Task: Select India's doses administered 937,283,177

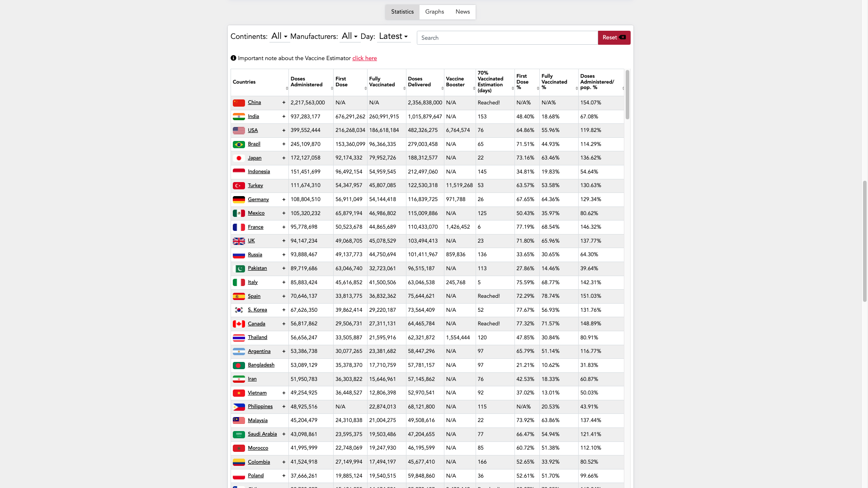Action: tap(306, 117)
